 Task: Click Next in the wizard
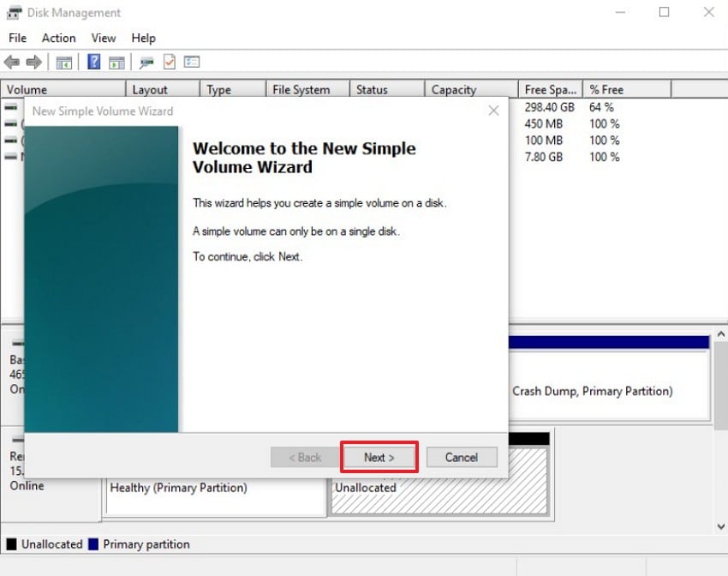[379, 458]
